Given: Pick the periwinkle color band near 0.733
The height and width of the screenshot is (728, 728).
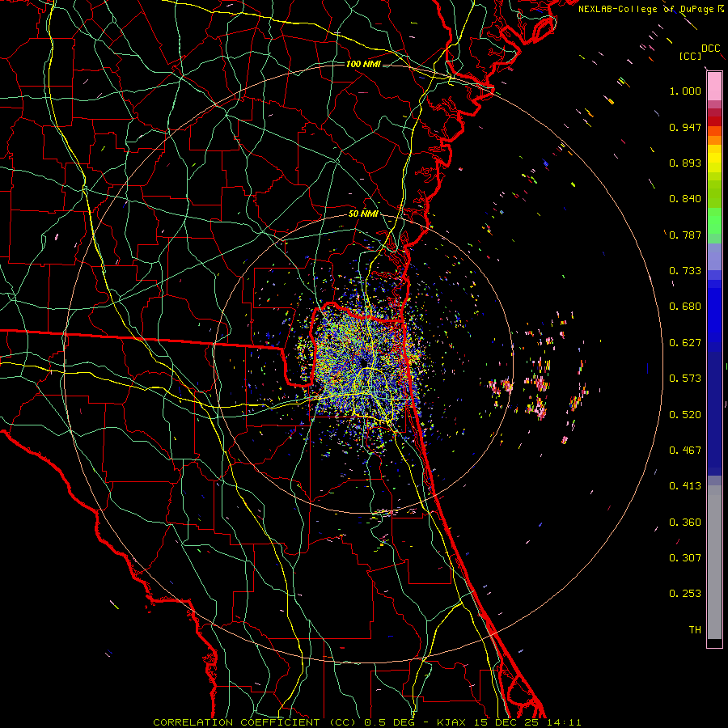Looking at the screenshot, I should (x=714, y=257).
